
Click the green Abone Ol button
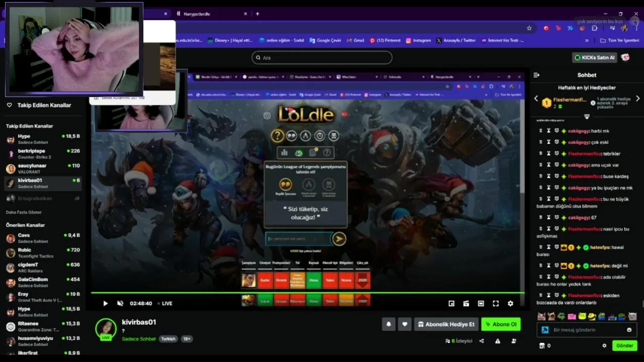pyautogui.click(x=501, y=324)
